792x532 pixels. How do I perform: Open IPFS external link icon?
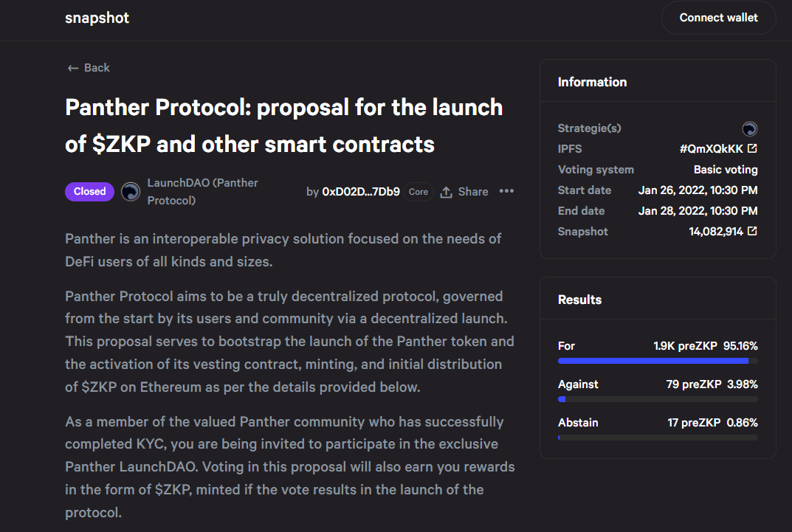(752, 148)
